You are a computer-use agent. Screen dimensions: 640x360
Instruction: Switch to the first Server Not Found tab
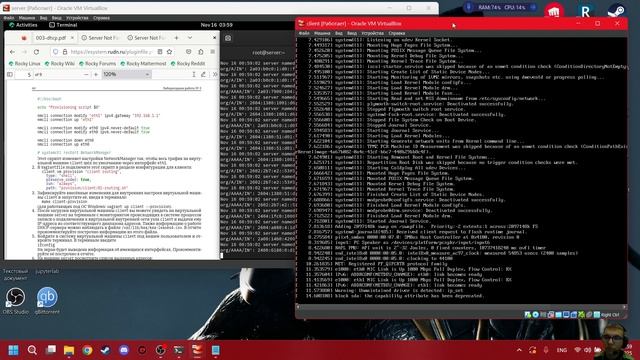100,38
